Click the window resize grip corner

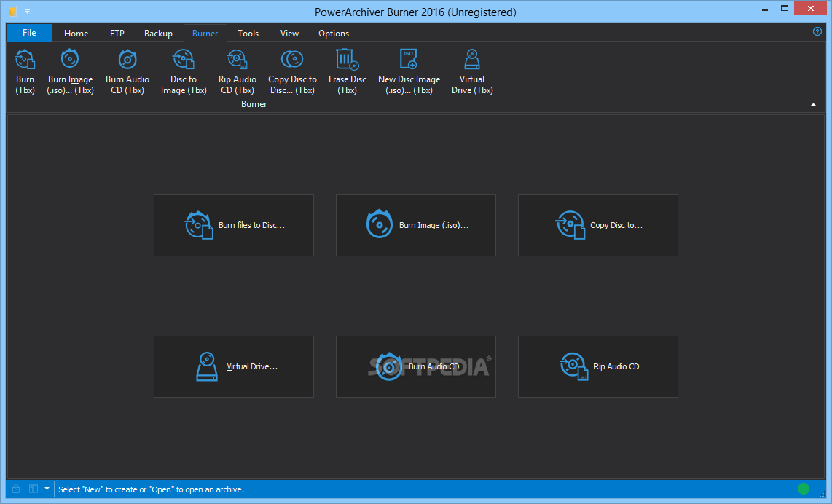823,495
